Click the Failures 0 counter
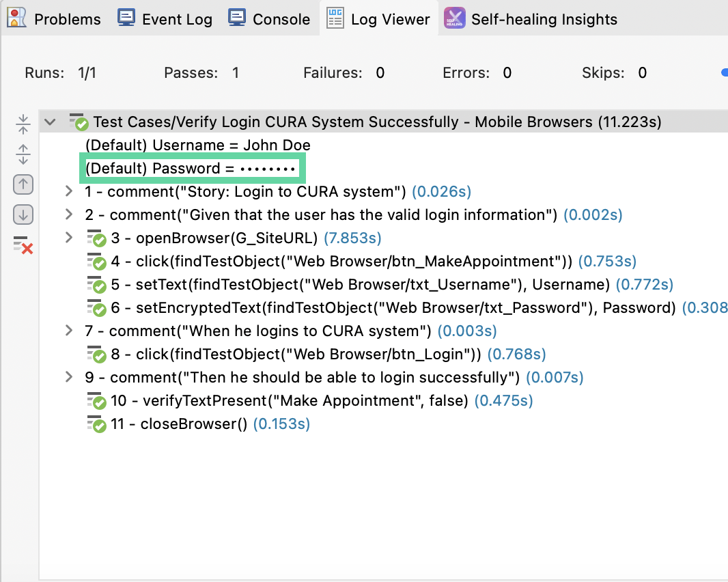This screenshot has width=728, height=582. tap(344, 73)
